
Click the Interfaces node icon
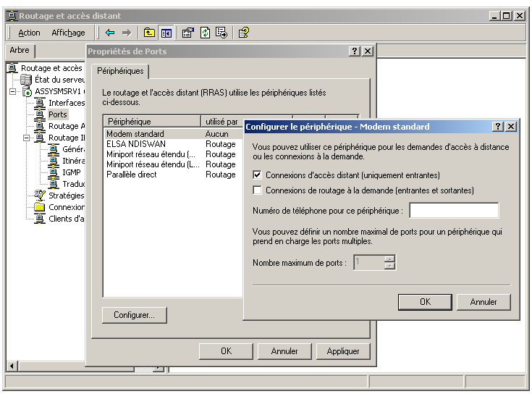40,103
